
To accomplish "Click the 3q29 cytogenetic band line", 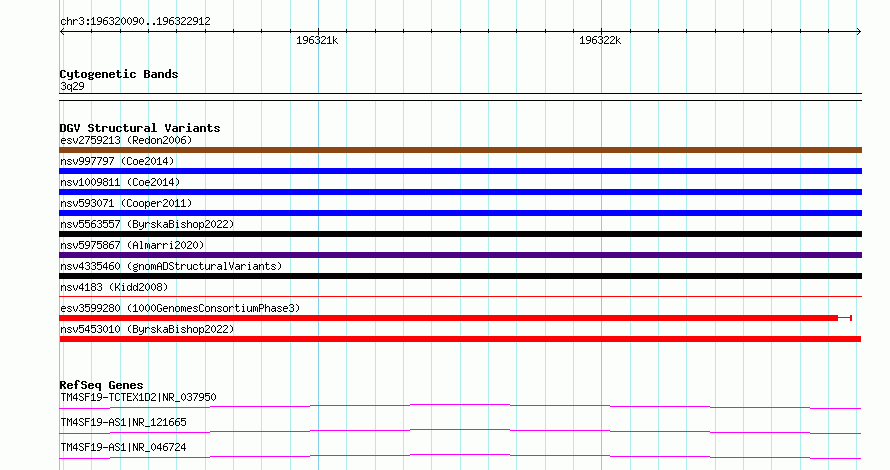I will pos(460,97).
